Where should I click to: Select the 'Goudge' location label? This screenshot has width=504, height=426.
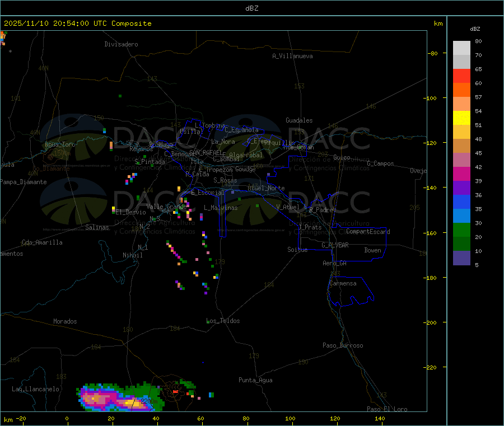click(x=246, y=169)
